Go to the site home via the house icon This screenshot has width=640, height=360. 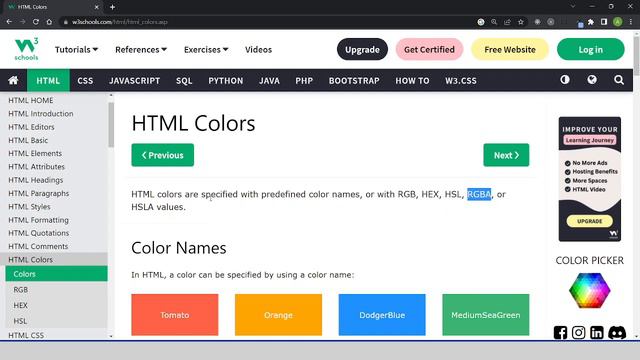pos(13,80)
